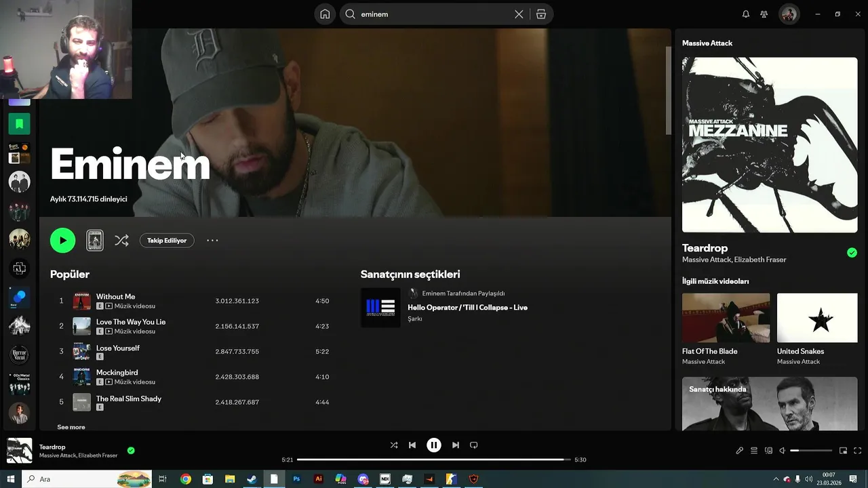Open Teardrop title in the right panel
This screenshot has height=488, width=868.
(x=705, y=248)
